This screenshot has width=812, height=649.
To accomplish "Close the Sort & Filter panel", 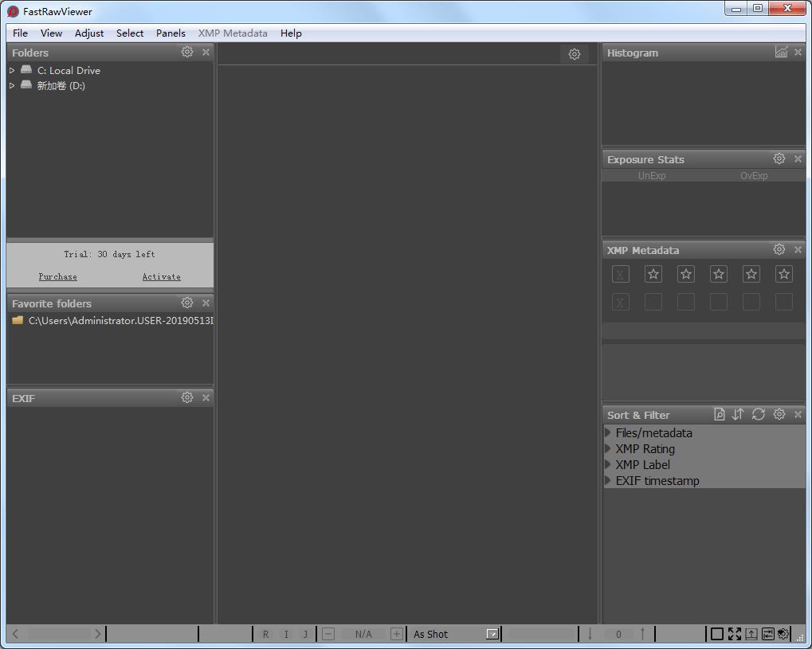I will pyautogui.click(x=798, y=415).
